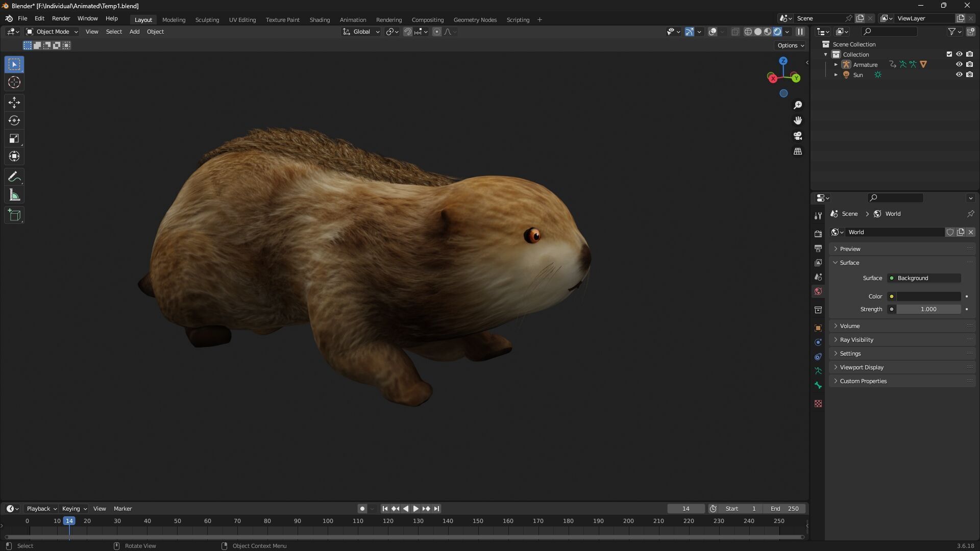Image resolution: width=980 pixels, height=551 pixels.
Task: Open the Render menu
Action: coord(61,18)
